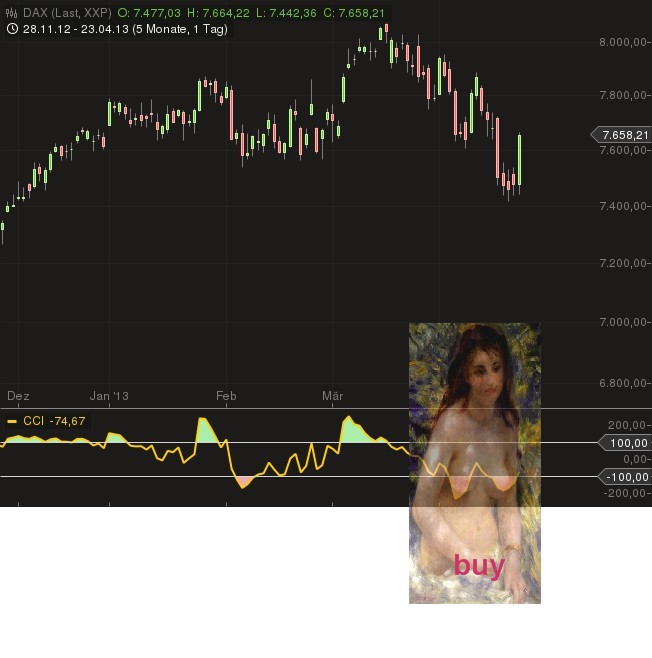
Task: Click the overlaid painting image
Action: click(475, 463)
